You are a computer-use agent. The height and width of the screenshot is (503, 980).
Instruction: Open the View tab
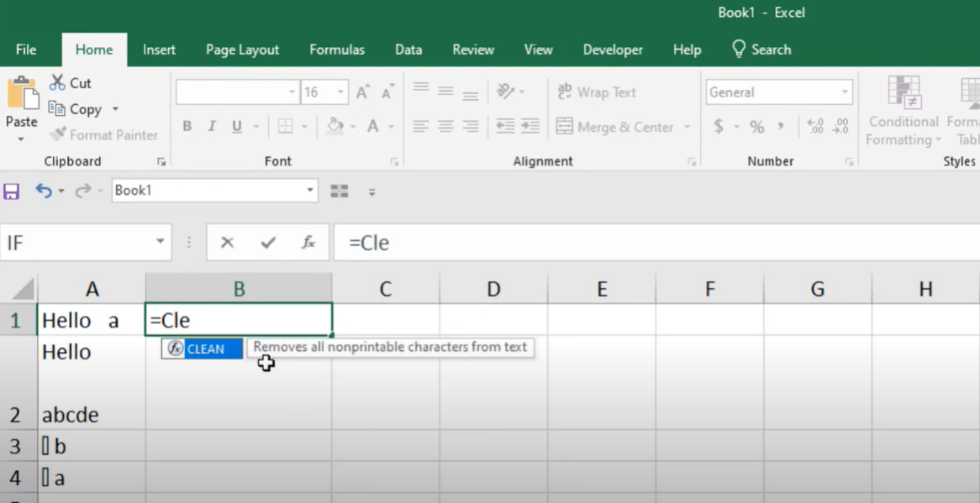click(538, 50)
